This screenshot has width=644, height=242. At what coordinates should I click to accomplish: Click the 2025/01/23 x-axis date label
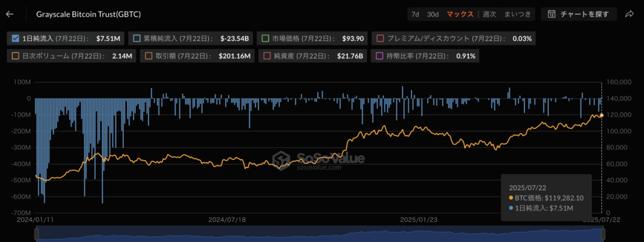pos(419,220)
